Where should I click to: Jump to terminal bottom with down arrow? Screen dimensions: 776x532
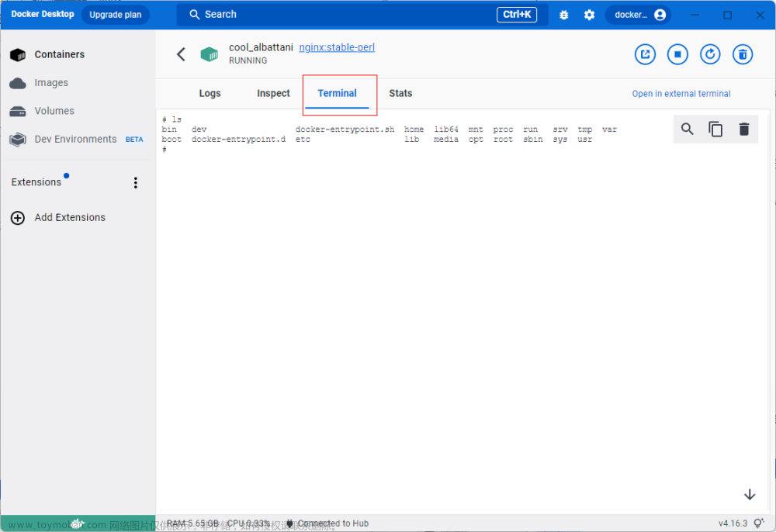click(x=750, y=495)
